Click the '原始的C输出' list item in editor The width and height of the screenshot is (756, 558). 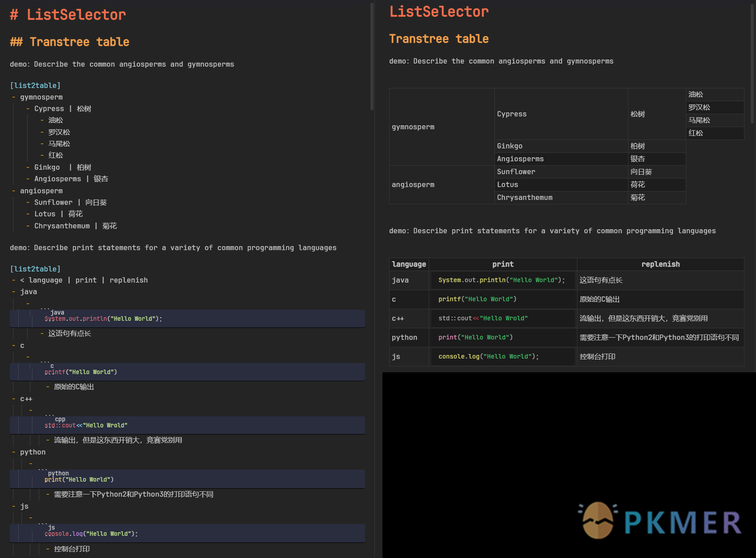(x=74, y=387)
